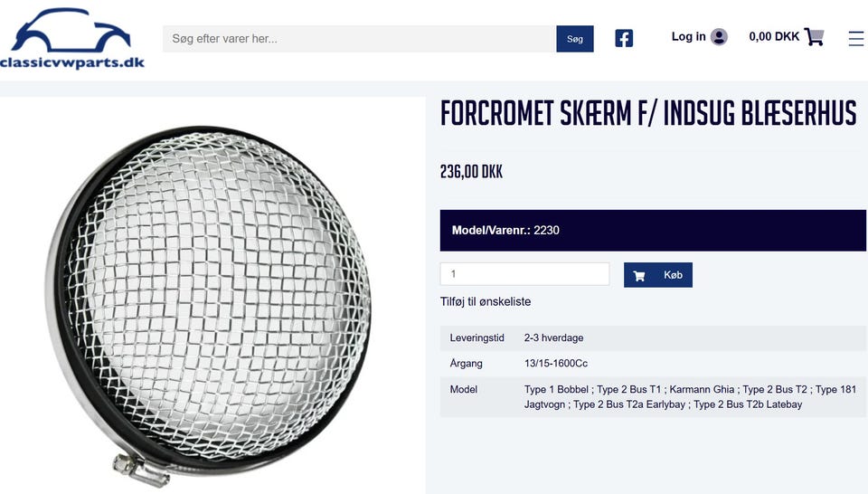Screen dimensions: 868x494
Task: Click the quantity input field
Action: pyautogui.click(x=524, y=274)
